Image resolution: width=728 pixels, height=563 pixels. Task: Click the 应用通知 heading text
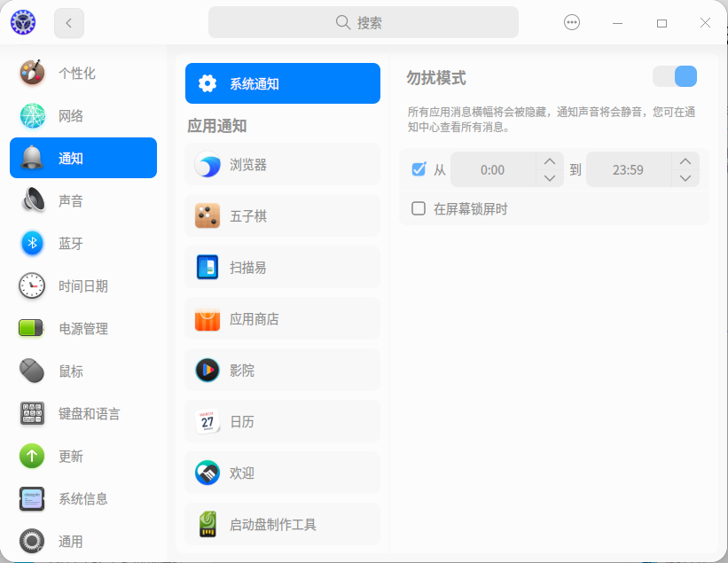click(217, 126)
